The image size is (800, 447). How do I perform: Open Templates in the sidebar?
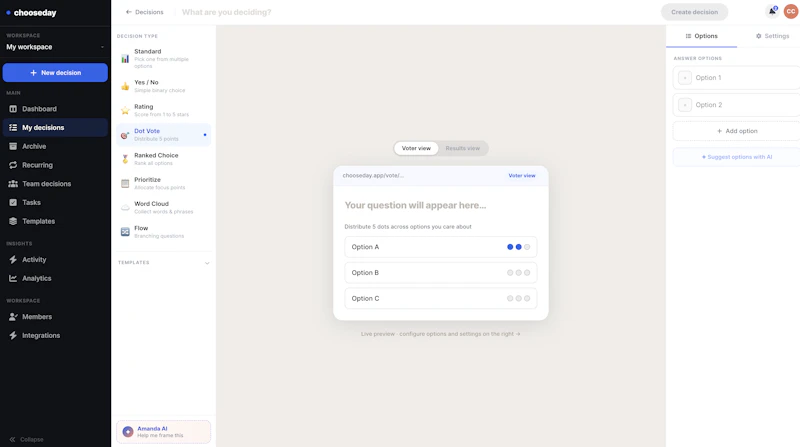tap(55, 221)
